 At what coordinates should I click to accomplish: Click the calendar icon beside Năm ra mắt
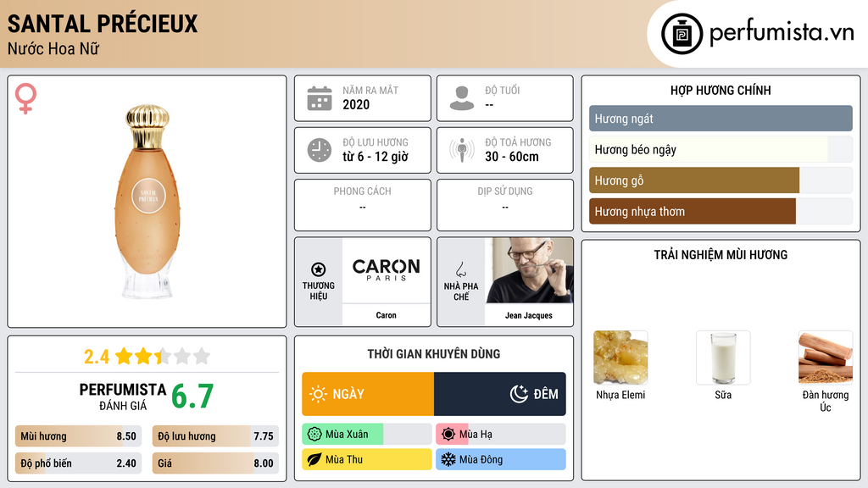click(320, 98)
